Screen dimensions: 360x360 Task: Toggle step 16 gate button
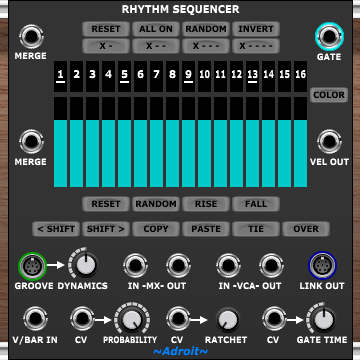tap(300, 76)
